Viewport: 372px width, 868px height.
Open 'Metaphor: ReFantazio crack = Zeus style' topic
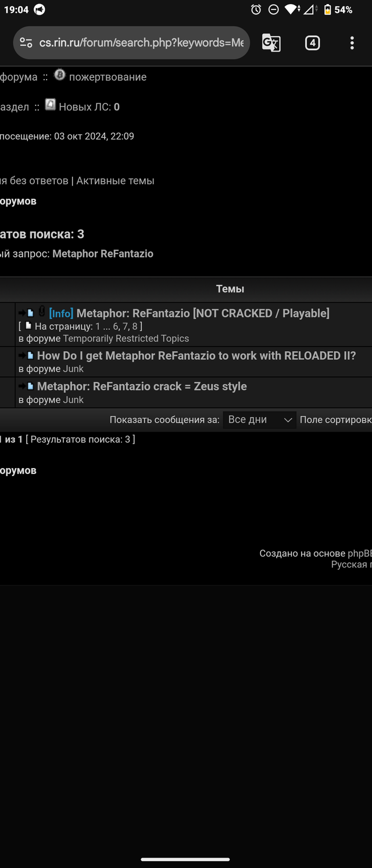[142, 387]
